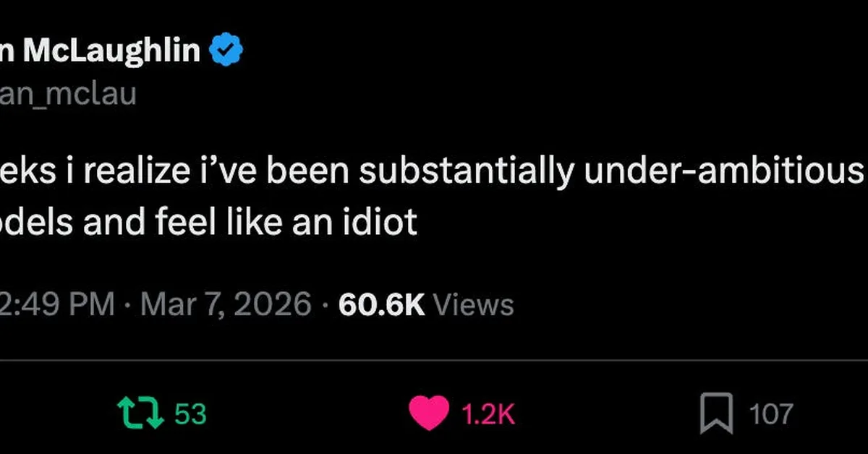Click the 1.2K likes count
Screen dimensions: 868x454
pos(488,414)
